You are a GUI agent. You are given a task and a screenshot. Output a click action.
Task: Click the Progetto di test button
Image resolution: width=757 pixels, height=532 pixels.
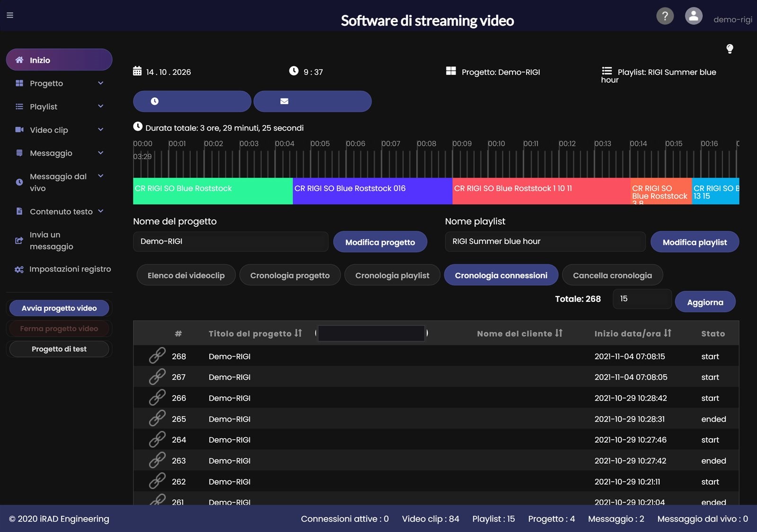point(59,349)
